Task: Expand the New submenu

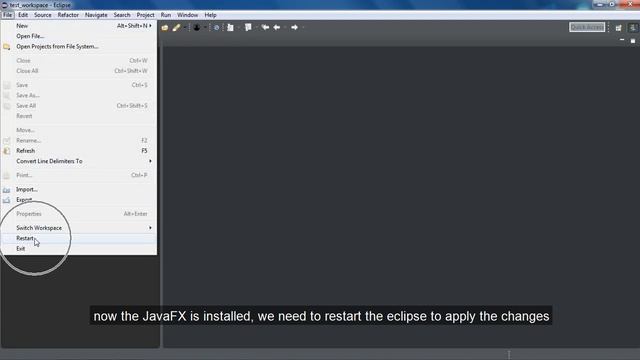Action: point(79,26)
